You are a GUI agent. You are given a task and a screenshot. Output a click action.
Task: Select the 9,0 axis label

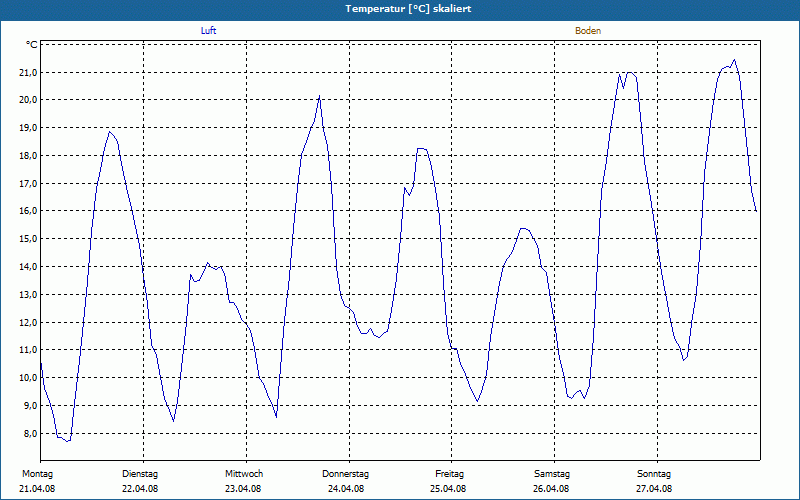tap(31, 406)
